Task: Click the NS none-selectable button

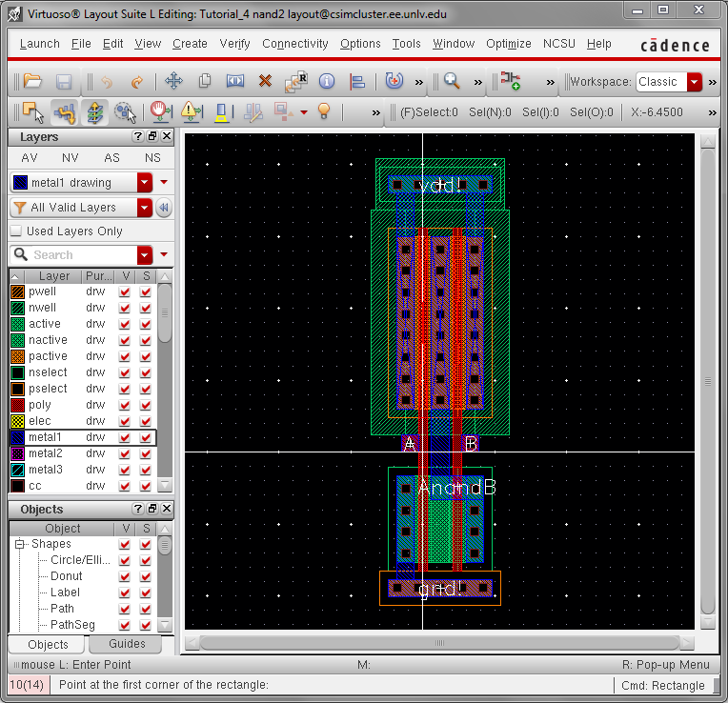Action: (152, 158)
